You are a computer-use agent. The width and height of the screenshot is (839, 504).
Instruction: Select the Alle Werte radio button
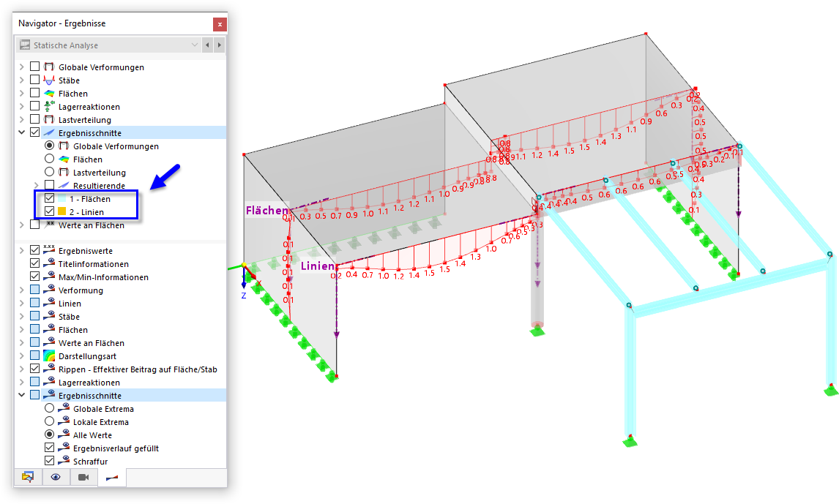[x=49, y=435]
